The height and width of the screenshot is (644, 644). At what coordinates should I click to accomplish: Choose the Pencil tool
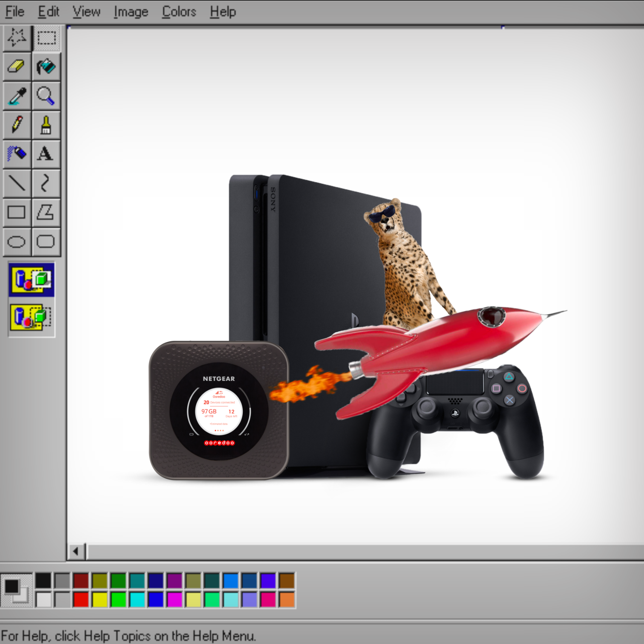tap(17, 125)
